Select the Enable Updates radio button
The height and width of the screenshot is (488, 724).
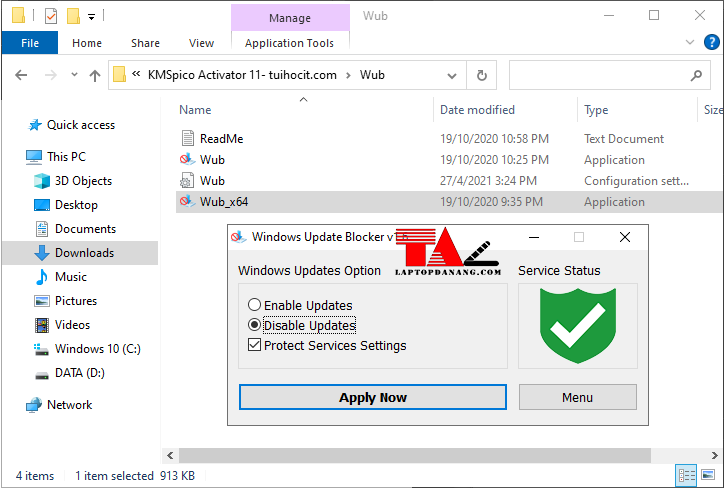(x=255, y=305)
